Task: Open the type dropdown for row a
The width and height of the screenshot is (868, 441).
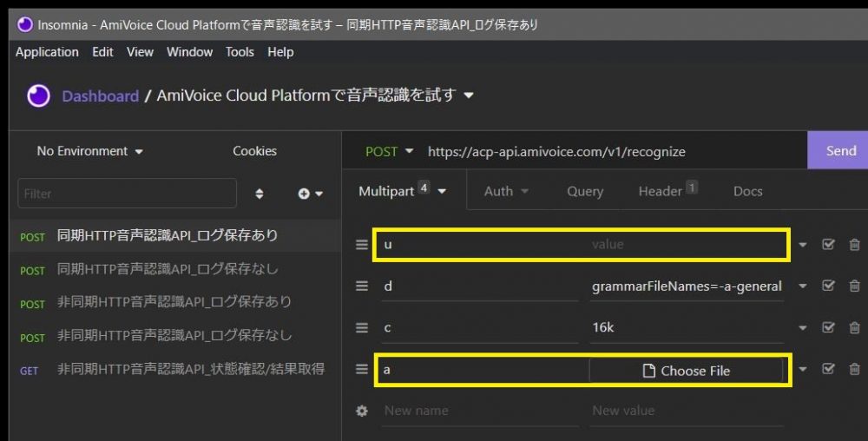Action: point(802,369)
